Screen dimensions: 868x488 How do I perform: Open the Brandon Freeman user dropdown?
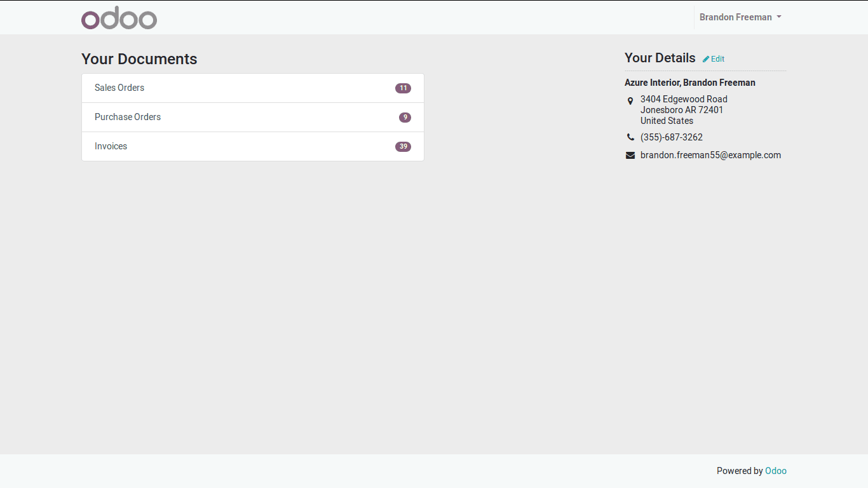click(740, 17)
